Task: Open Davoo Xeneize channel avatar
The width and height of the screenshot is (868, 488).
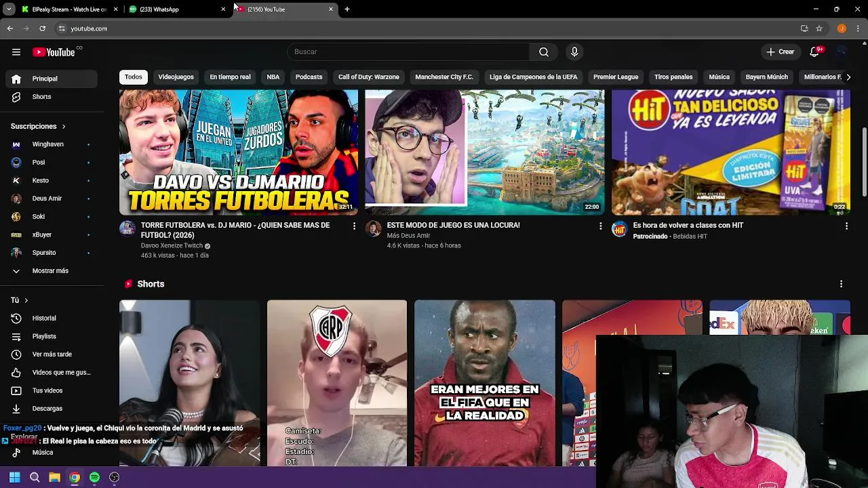Action: coord(127,228)
